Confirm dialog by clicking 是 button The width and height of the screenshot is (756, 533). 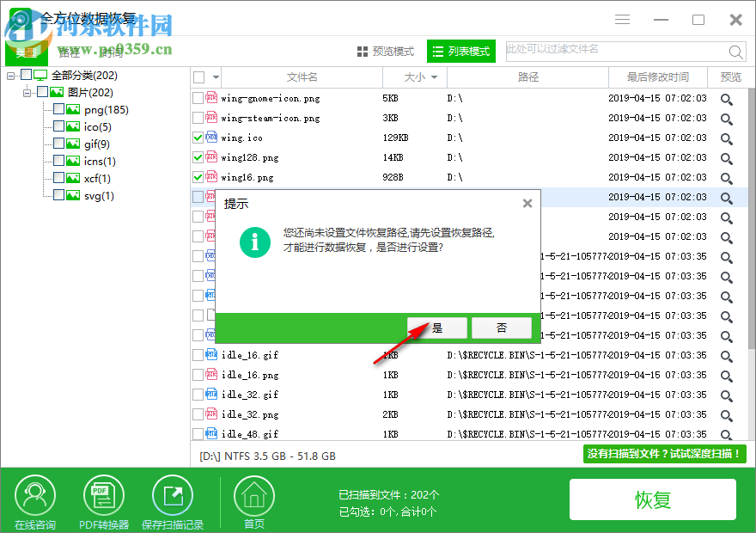click(437, 328)
